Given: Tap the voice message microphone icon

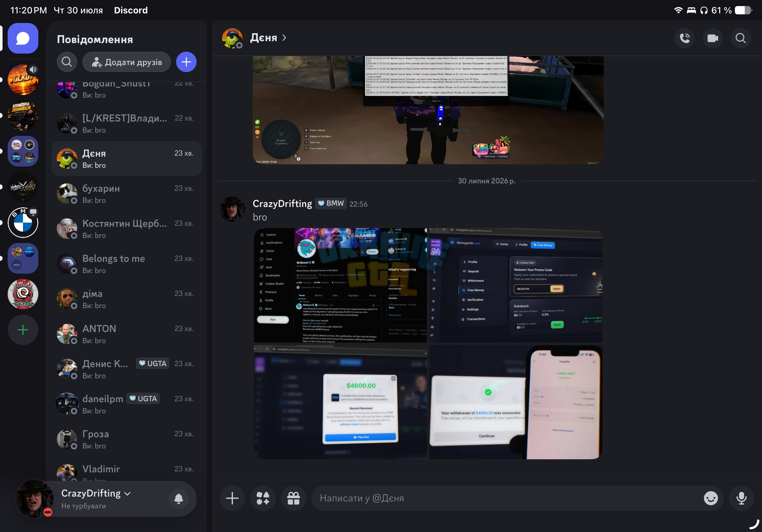Looking at the screenshot, I should pyautogui.click(x=742, y=498).
